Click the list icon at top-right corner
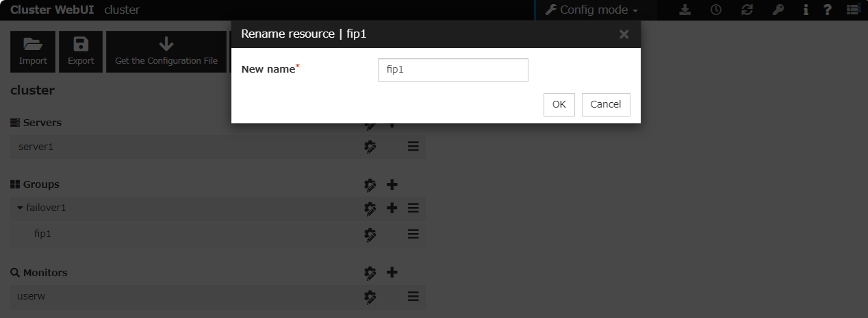 [852, 10]
